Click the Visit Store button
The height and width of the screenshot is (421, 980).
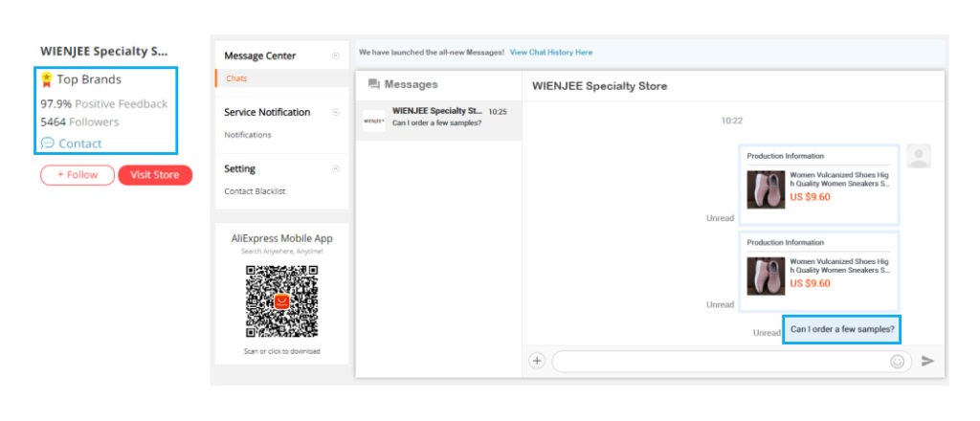pos(155,175)
